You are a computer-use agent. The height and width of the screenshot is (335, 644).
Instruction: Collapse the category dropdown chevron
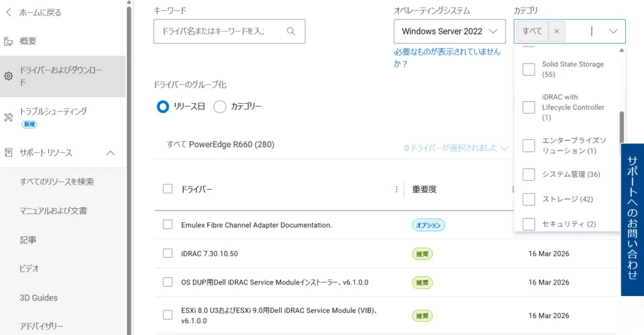613,31
